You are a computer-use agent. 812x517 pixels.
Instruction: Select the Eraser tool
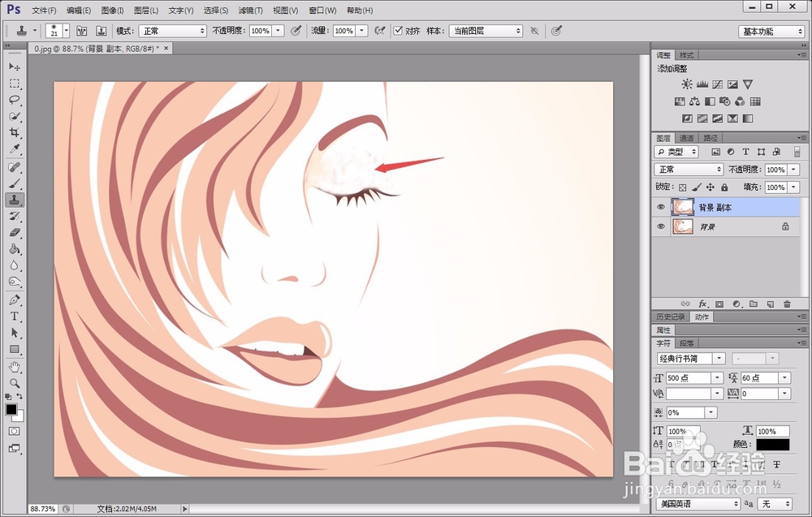15,233
